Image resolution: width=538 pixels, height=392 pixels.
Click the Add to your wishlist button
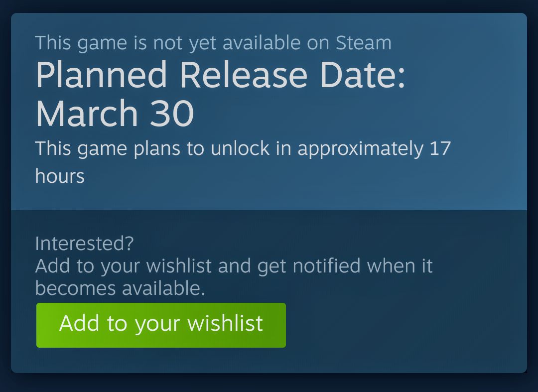(160, 324)
